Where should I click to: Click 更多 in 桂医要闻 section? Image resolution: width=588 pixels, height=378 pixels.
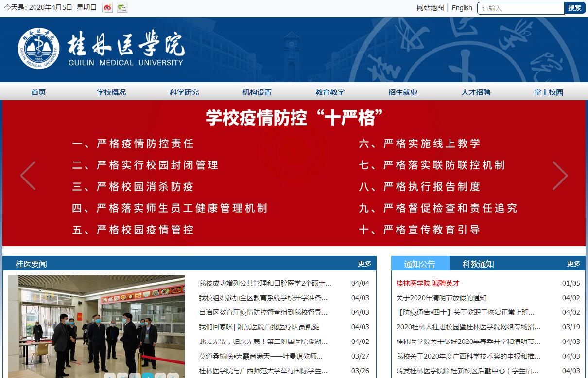(364, 264)
